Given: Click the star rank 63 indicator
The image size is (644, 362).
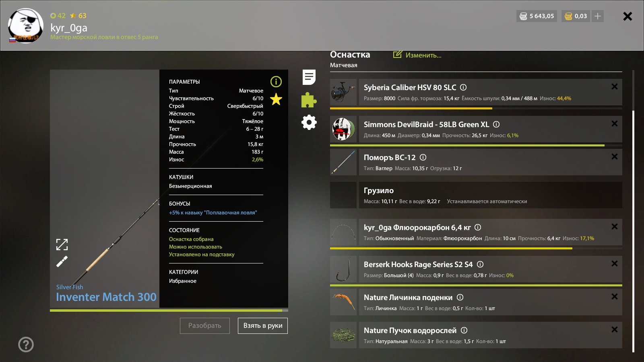Looking at the screenshot, I should 78,16.
